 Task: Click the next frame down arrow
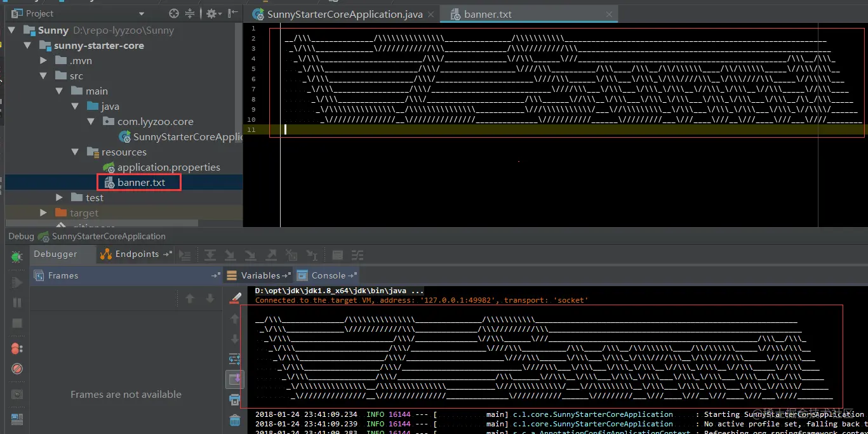click(210, 298)
